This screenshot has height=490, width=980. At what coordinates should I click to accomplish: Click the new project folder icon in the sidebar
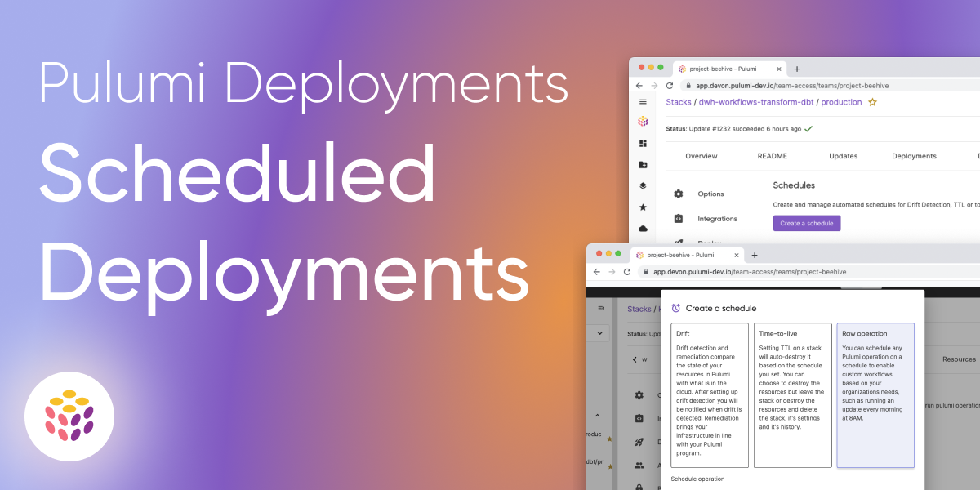[x=643, y=164]
